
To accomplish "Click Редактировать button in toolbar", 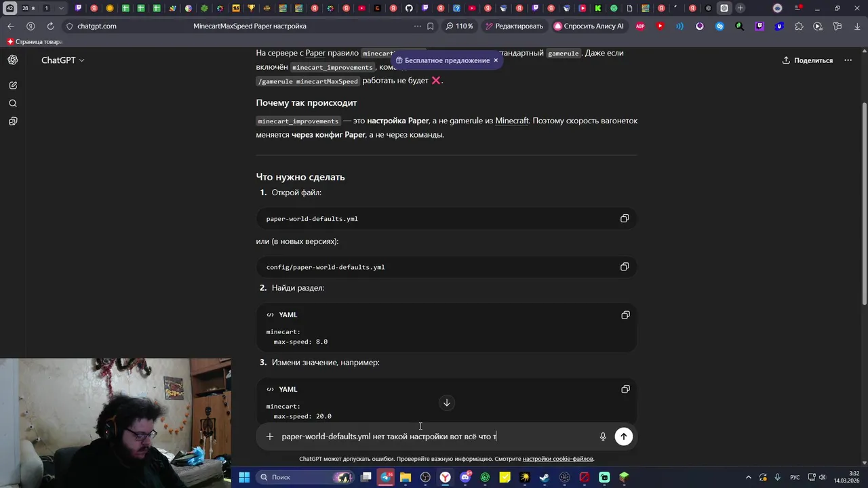I will pyautogui.click(x=514, y=26).
